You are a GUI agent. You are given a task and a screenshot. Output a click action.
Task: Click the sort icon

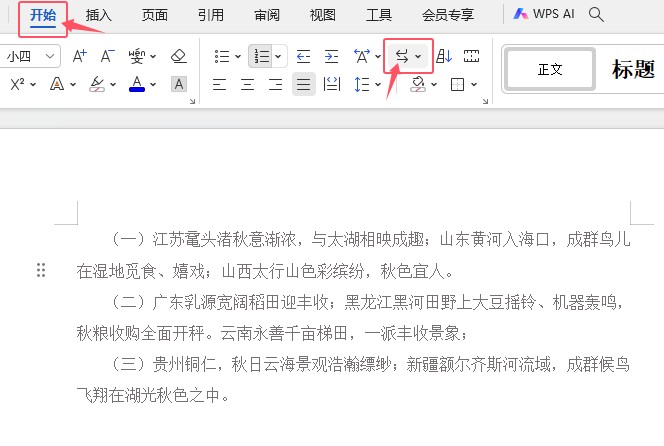[445, 57]
